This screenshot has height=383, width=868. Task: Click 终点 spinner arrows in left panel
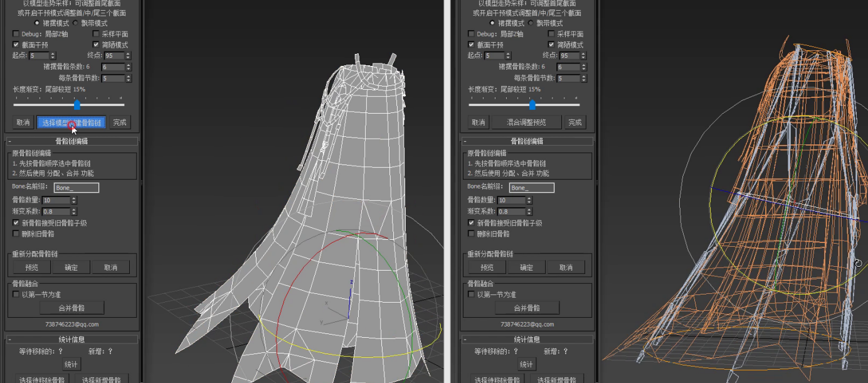128,56
